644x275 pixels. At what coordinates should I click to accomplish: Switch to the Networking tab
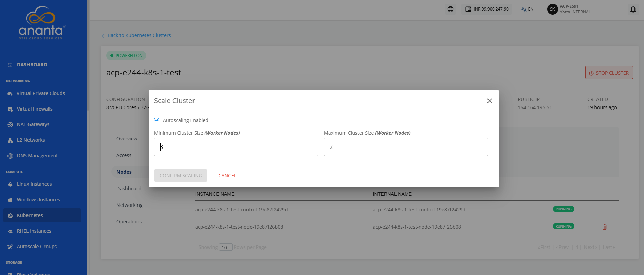coord(129,205)
